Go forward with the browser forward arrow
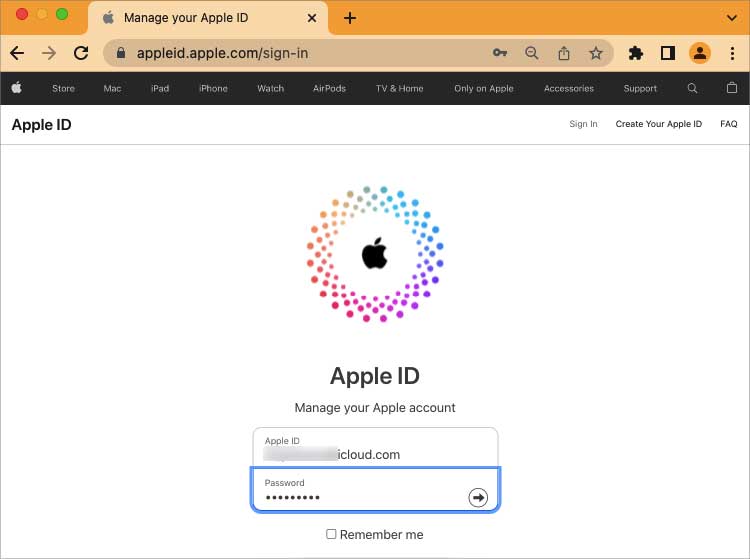 (x=49, y=53)
